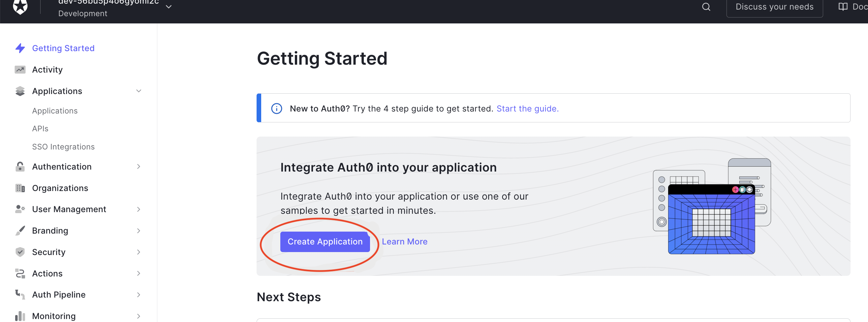The image size is (868, 322).
Task: Collapse the Applications section chevron
Action: (x=139, y=91)
